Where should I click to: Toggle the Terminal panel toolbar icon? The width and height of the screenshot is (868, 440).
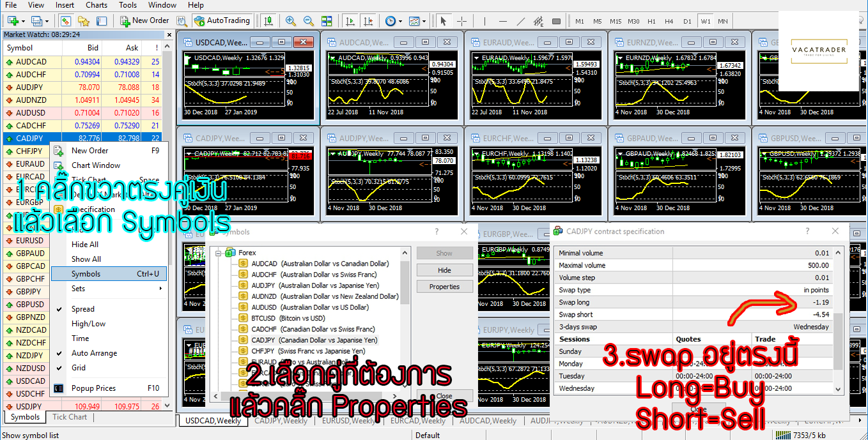point(102,20)
